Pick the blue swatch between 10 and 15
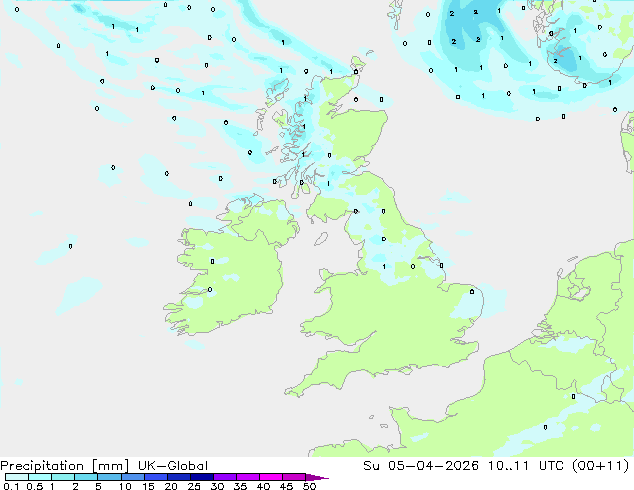 132,477
